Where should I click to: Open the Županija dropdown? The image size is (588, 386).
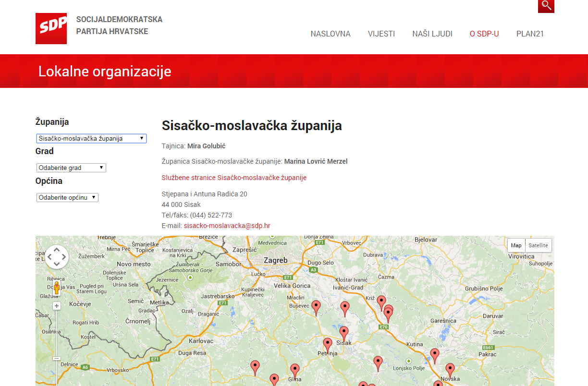coord(91,138)
